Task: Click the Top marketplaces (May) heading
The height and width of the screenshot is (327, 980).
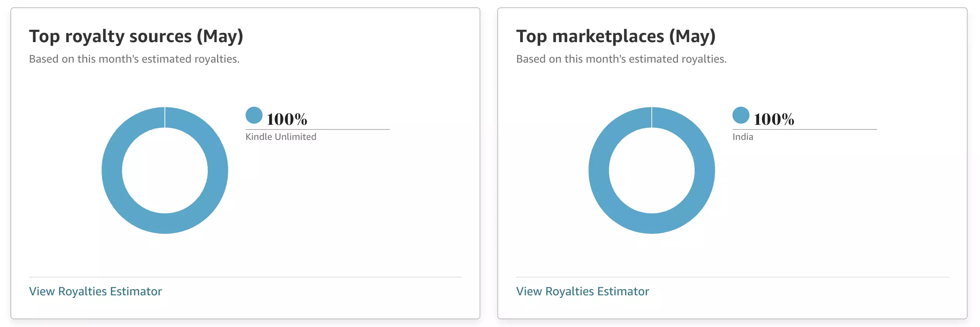Action: coord(616,36)
